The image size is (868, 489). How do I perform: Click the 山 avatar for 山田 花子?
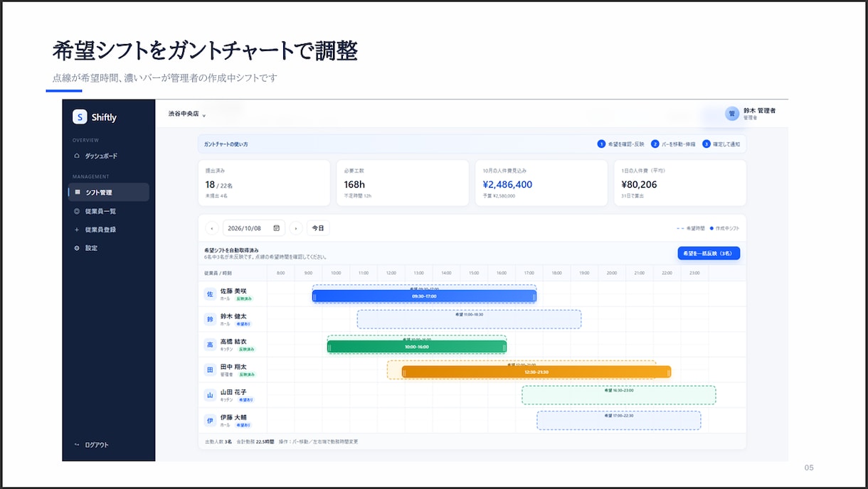pyautogui.click(x=210, y=395)
